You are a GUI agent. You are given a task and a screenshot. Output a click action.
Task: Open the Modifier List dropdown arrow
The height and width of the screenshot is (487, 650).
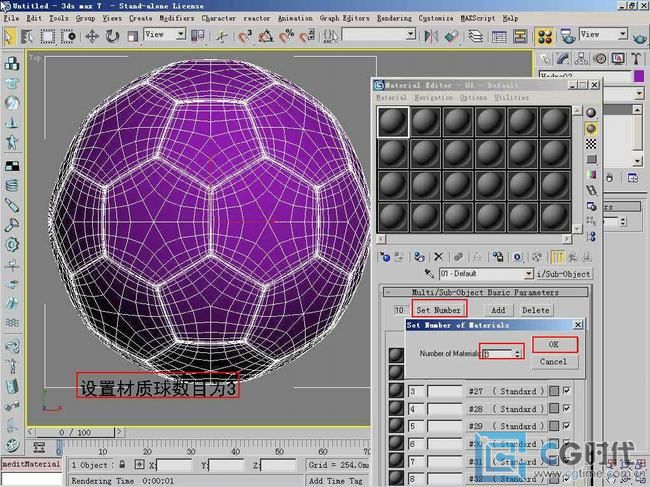pos(639,94)
